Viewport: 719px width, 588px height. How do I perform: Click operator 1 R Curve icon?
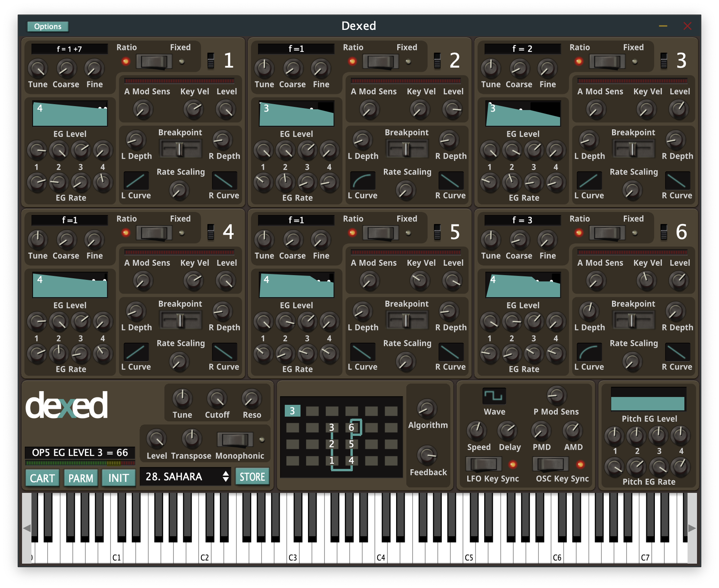pos(225,180)
